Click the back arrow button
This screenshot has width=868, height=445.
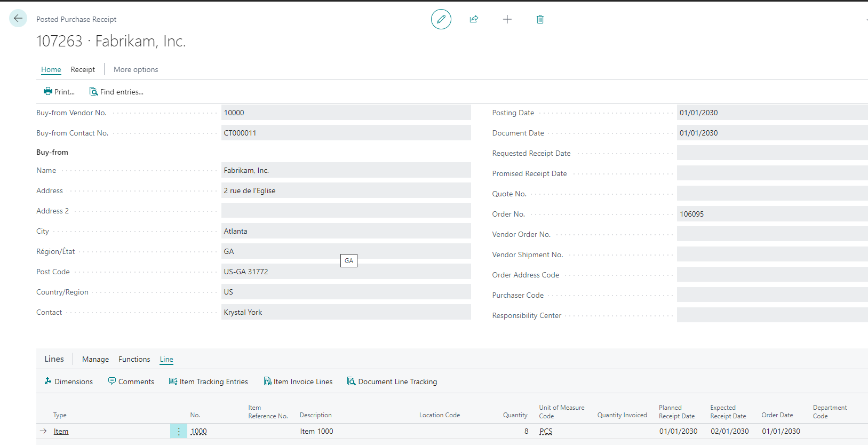point(18,18)
